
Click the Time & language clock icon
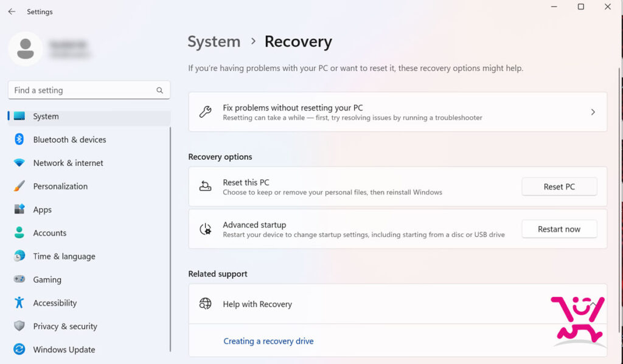(x=19, y=256)
